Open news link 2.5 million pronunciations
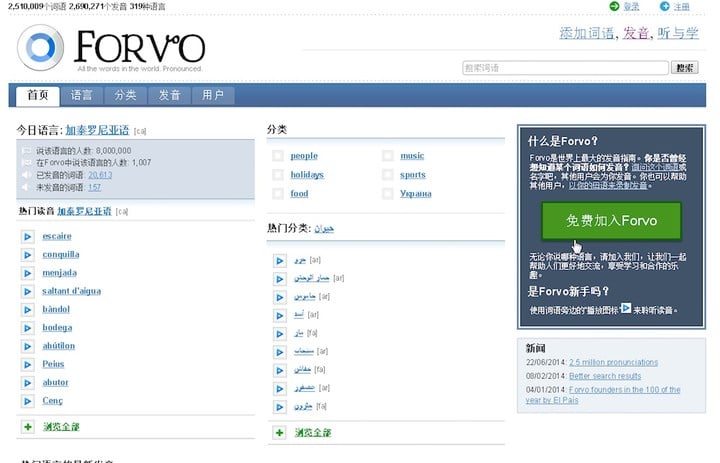Viewport: 720px width, 463px height. (x=613, y=362)
